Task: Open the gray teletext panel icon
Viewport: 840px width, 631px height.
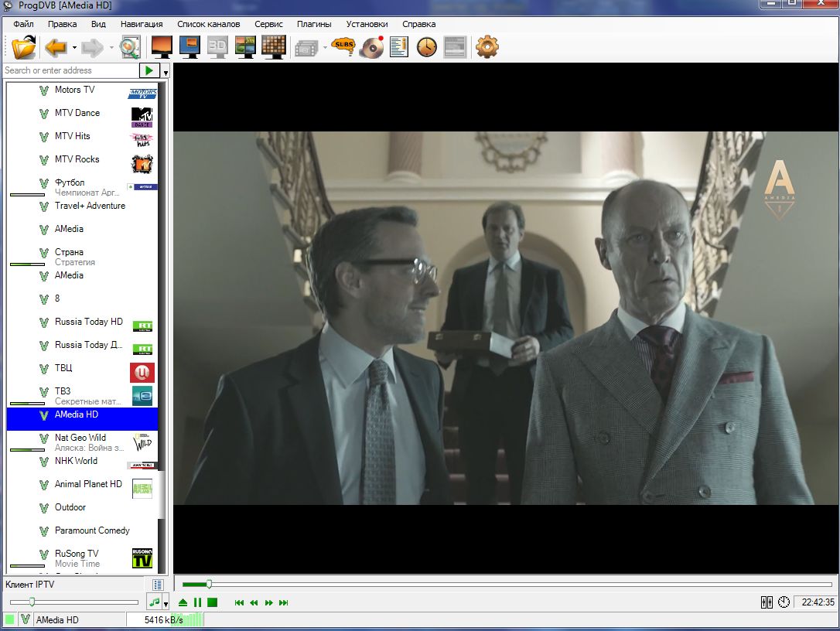Action: [455, 47]
